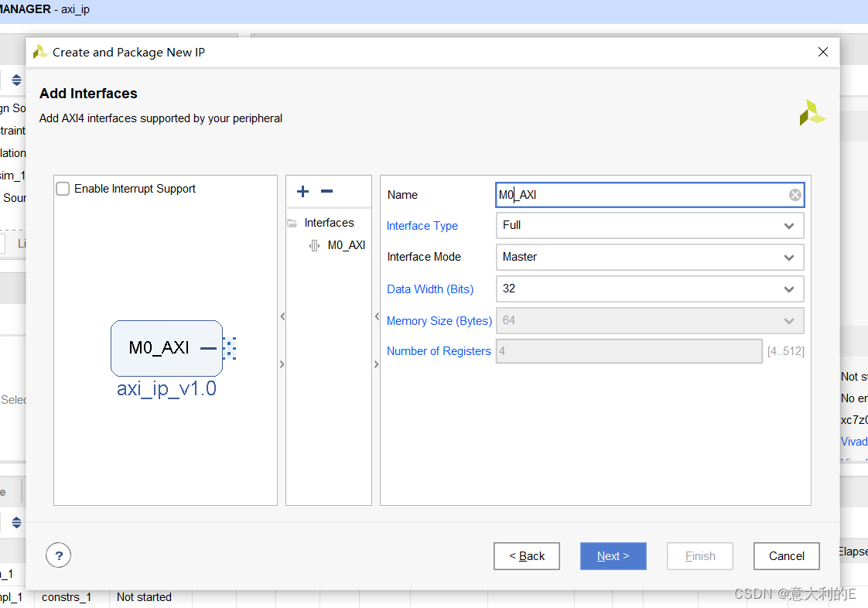Click the Number of Registers field

(630, 351)
